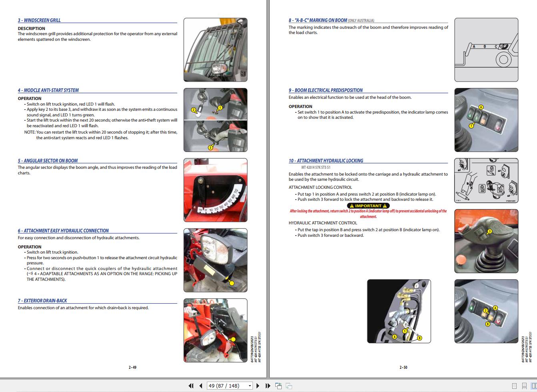Toggle two-page facing view
Image resolution: width=537 pixels, height=392 pixels.
pos(534,386)
